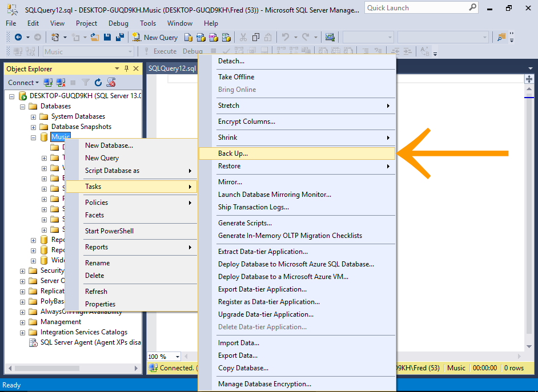Expand the System Databases folder node

(x=34, y=116)
